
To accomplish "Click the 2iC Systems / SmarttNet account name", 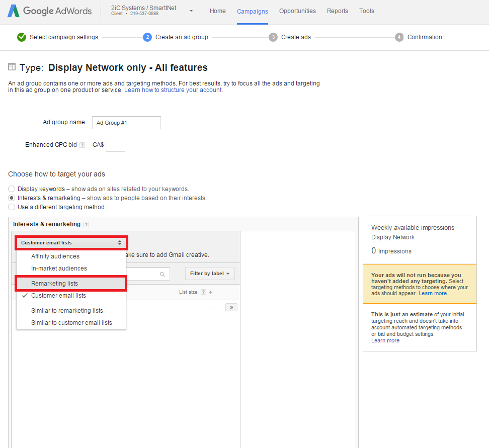I will [x=143, y=8].
